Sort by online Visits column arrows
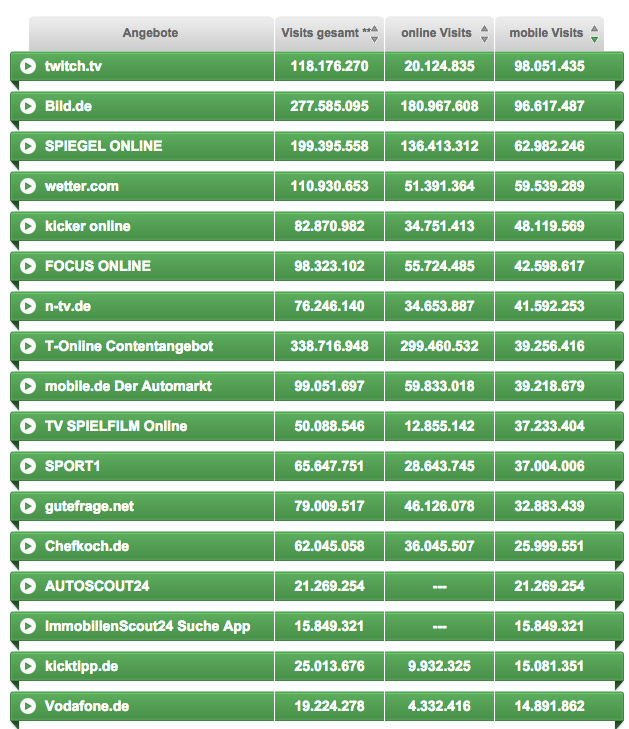Viewport: 629px width, 729px height. (484, 34)
